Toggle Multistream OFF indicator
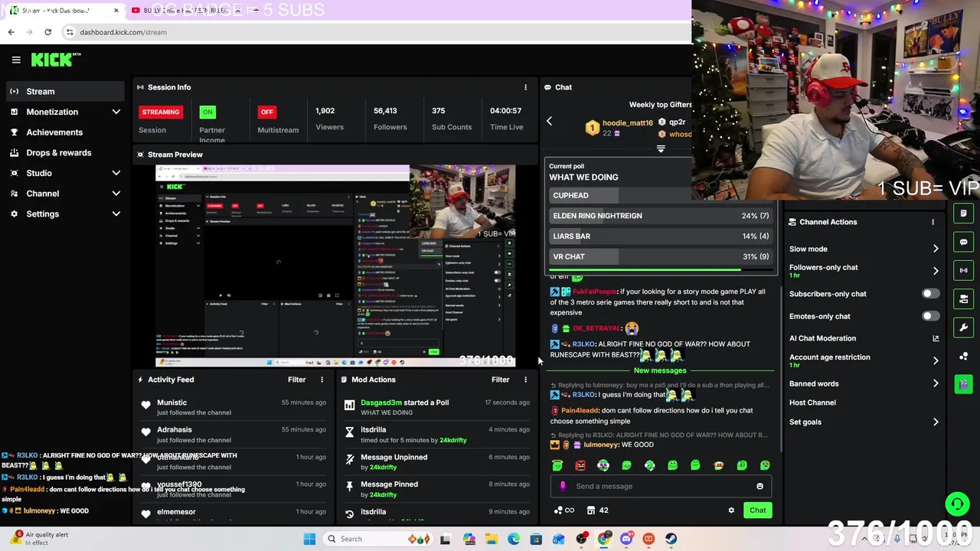The height and width of the screenshot is (551, 980). 266,112
